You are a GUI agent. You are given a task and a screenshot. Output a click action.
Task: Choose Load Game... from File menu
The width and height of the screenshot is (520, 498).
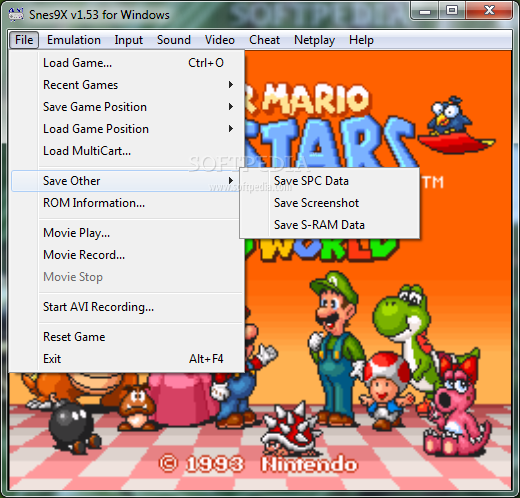pos(127,63)
